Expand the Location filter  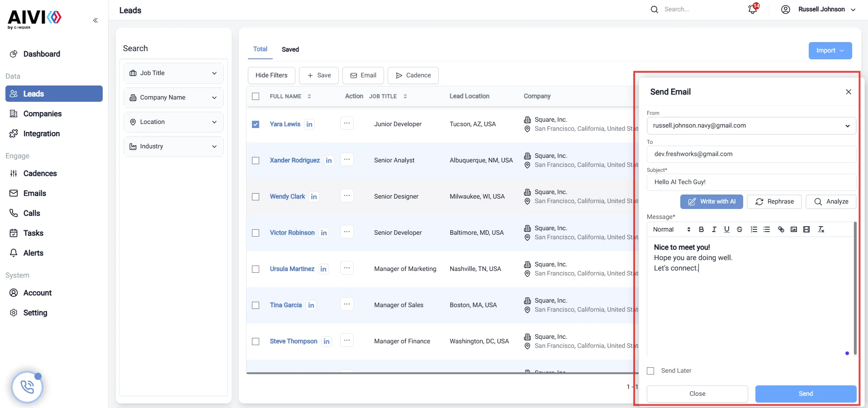click(174, 122)
